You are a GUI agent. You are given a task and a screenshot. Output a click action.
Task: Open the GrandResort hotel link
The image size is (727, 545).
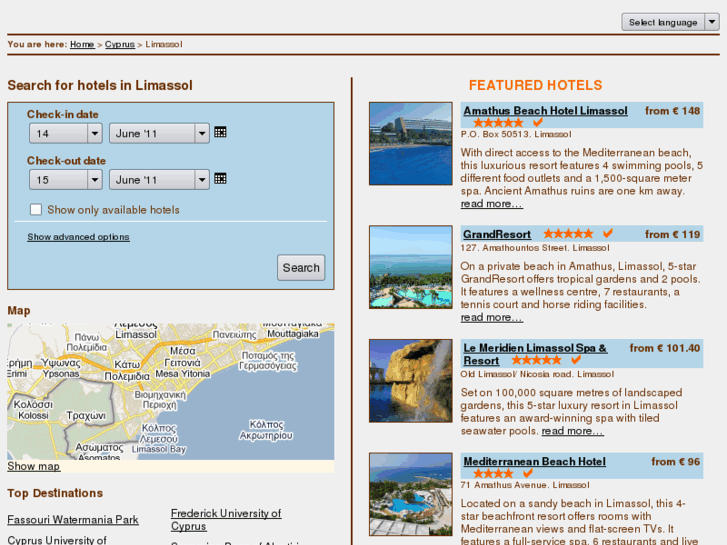click(497, 234)
